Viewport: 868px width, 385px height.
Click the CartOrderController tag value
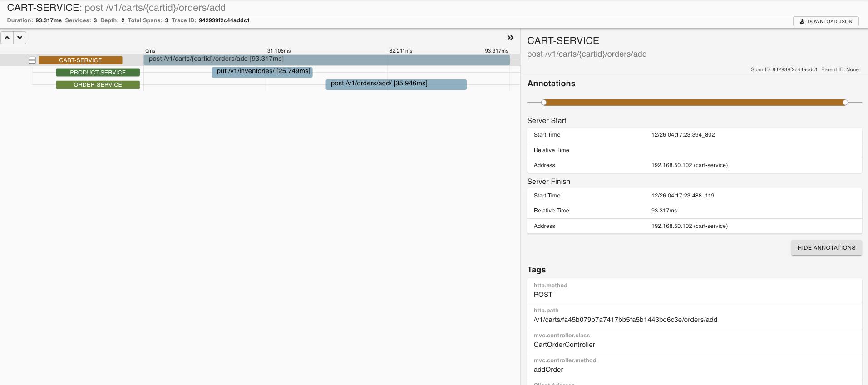564,345
